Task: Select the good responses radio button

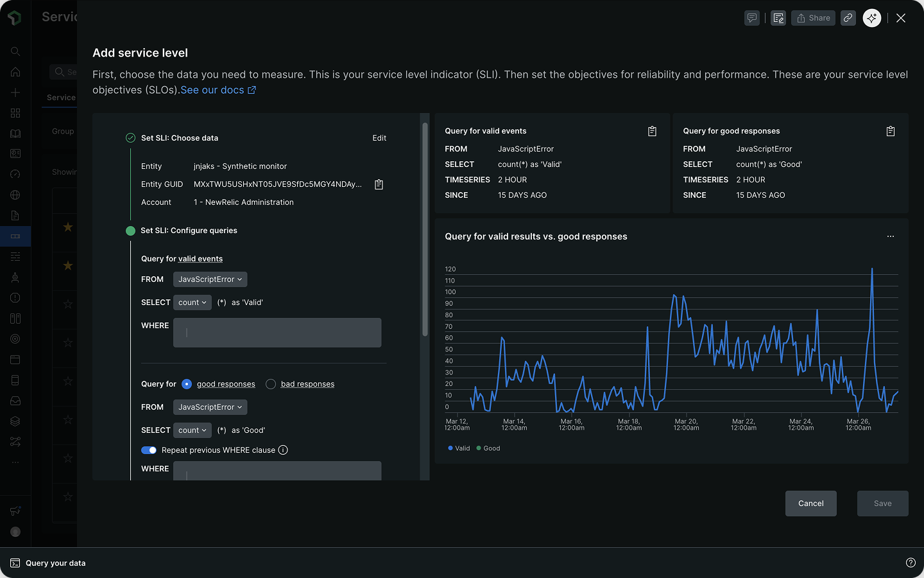Action: (187, 384)
